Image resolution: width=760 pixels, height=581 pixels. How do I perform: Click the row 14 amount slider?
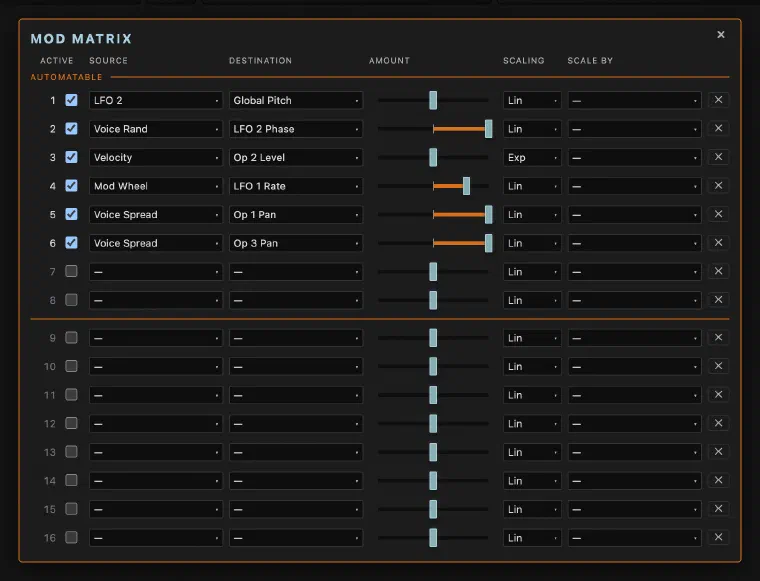click(433, 481)
